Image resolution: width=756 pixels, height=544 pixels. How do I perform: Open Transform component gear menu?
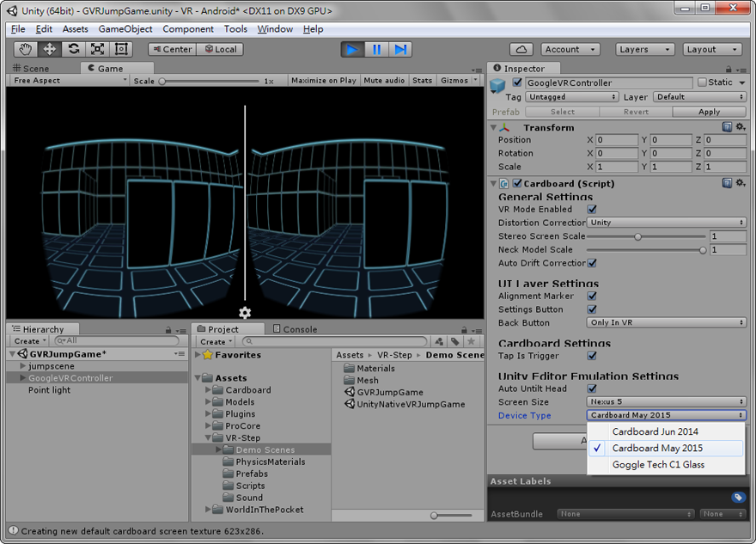click(x=741, y=127)
